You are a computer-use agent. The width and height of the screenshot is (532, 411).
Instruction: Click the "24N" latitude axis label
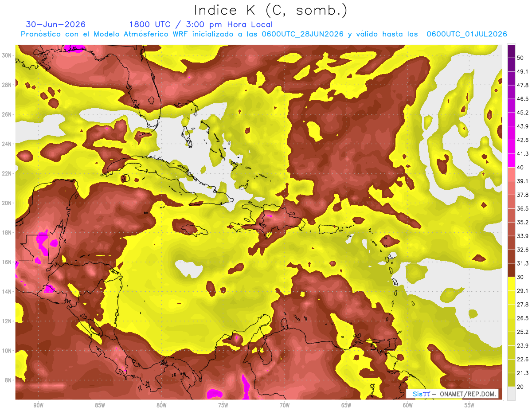(x=7, y=144)
